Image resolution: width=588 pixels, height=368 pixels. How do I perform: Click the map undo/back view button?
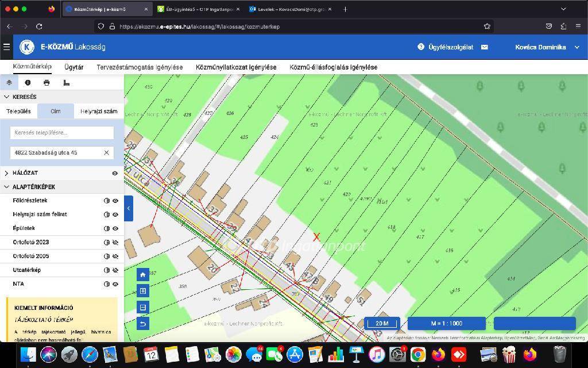(143, 323)
